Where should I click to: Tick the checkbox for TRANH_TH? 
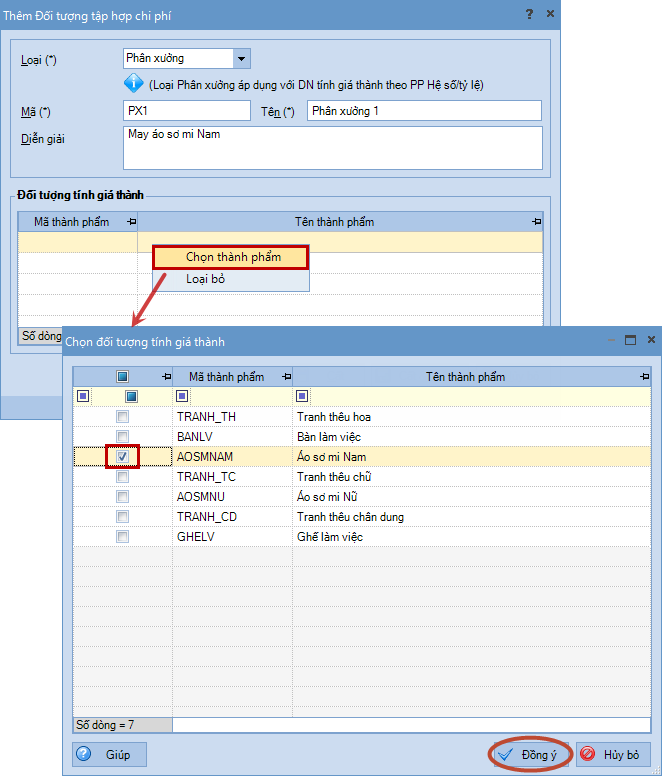point(122,417)
